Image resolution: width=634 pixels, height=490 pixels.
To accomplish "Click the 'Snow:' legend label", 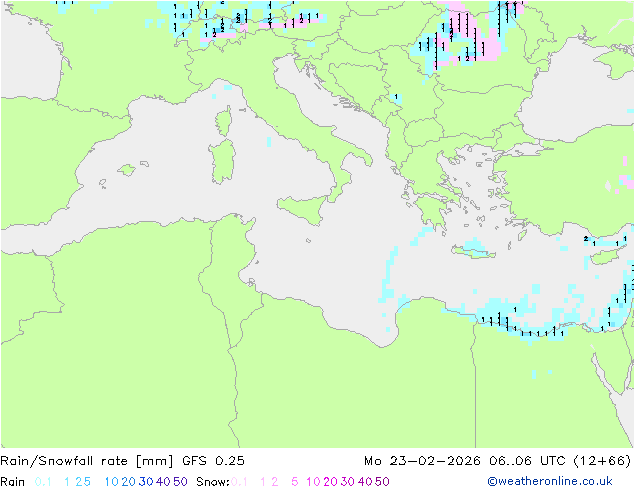I will coord(213,482).
